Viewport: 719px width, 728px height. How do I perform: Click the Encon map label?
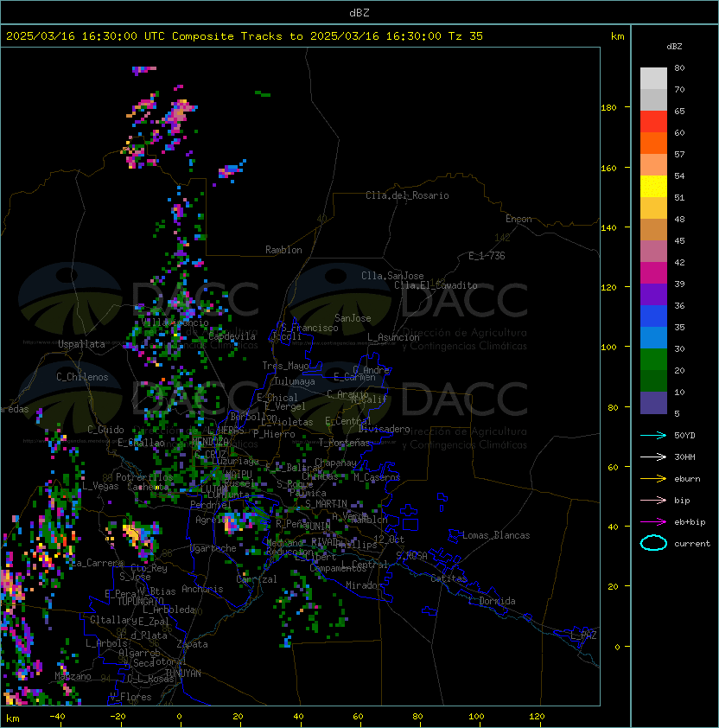tap(519, 219)
